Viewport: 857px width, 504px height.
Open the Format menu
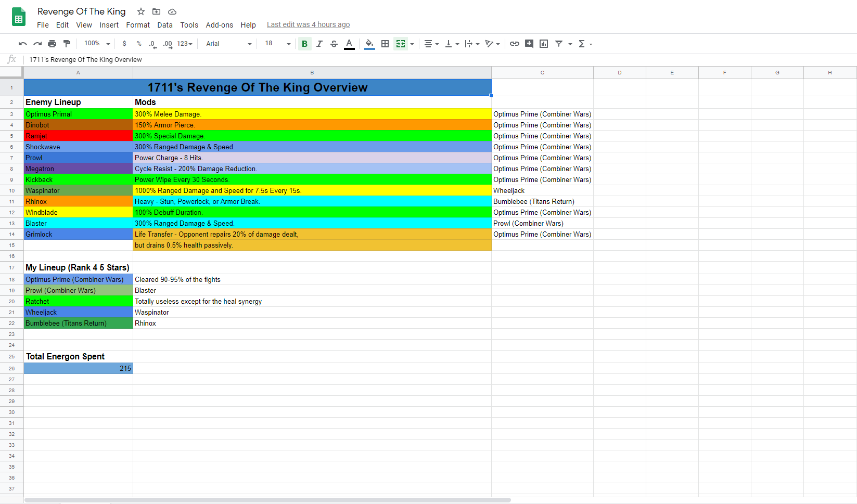pos(138,25)
